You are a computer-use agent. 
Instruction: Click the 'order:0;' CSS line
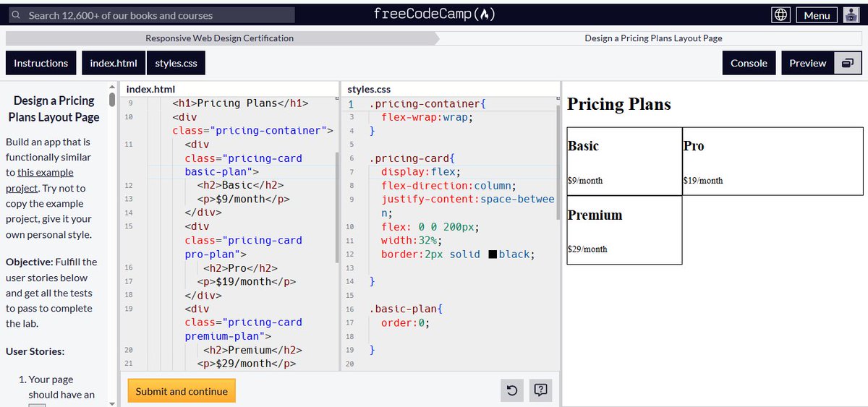pos(405,323)
